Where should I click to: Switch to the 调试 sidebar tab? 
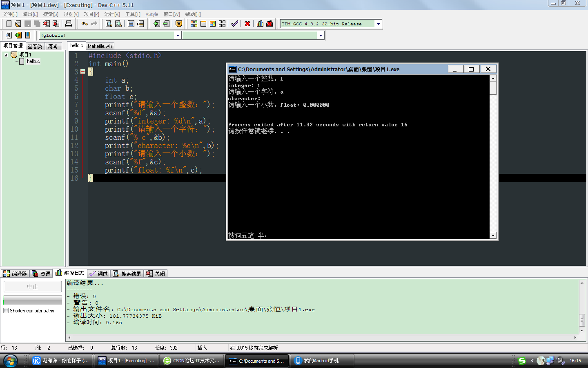pos(52,46)
